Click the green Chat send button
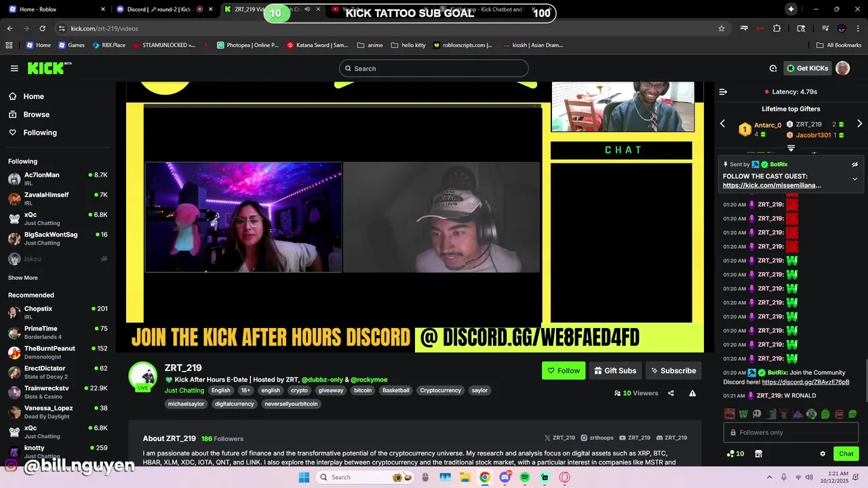Image resolution: width=868 pixels, height=488 pixels. click(846, 454)
